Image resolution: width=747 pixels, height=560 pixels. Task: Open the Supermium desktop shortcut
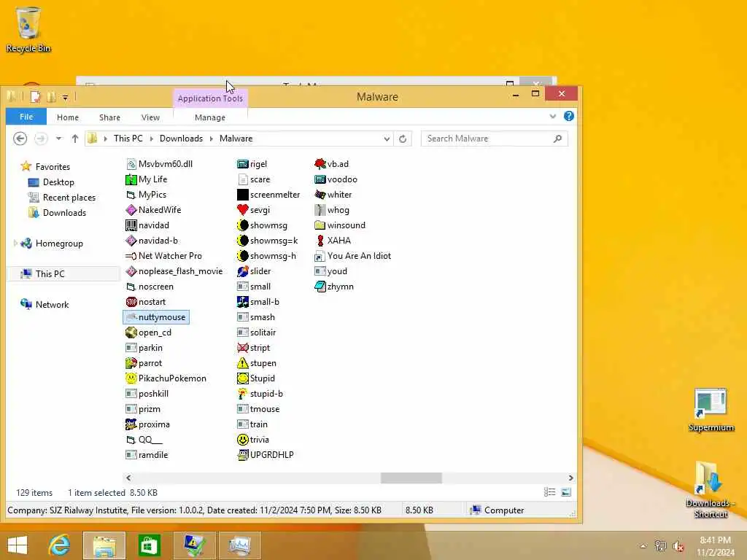point(711,411)
